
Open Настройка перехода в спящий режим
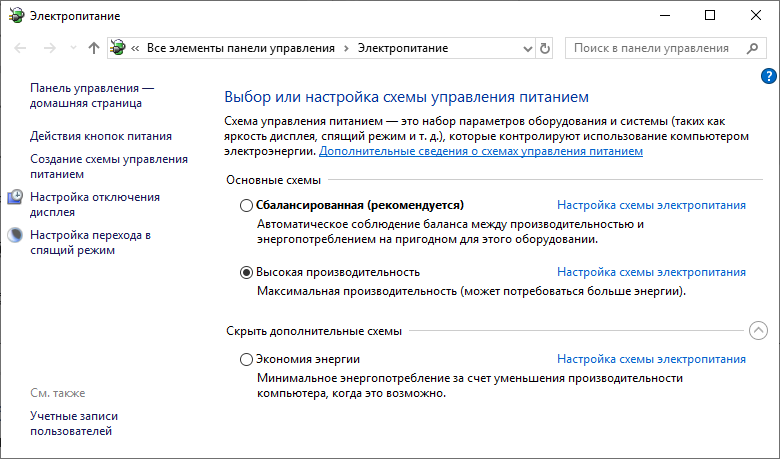91,242
